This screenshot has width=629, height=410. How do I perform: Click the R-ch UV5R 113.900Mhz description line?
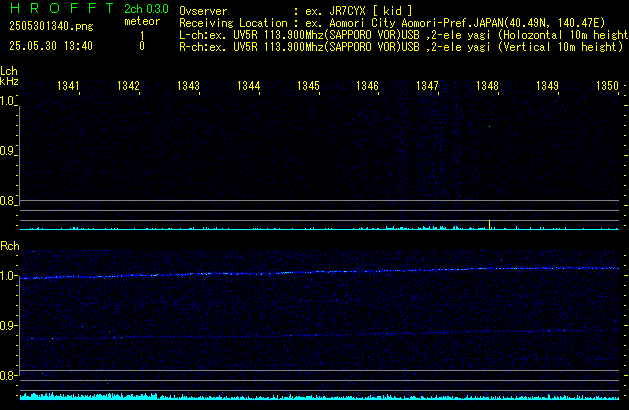[x=401, y=47]
